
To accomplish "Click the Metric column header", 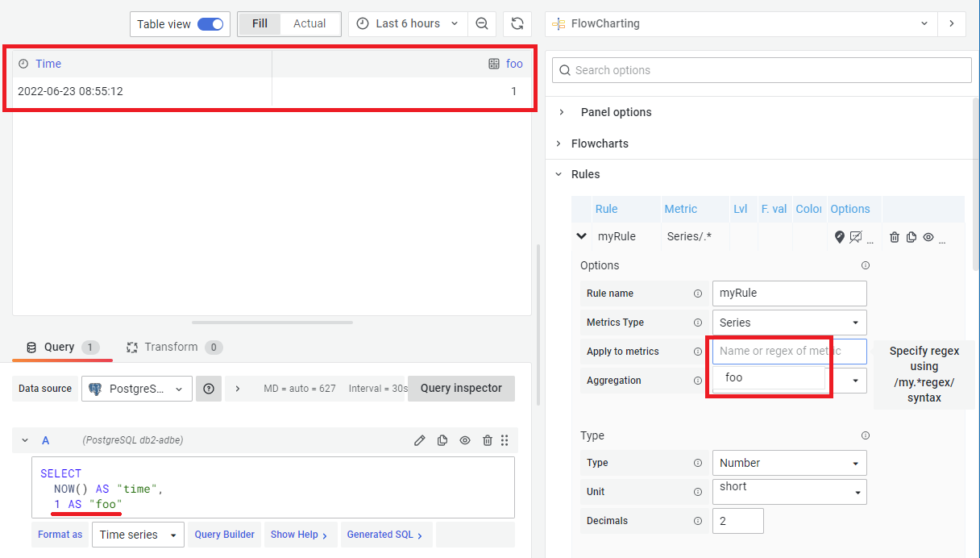I will tap(680, 209).
